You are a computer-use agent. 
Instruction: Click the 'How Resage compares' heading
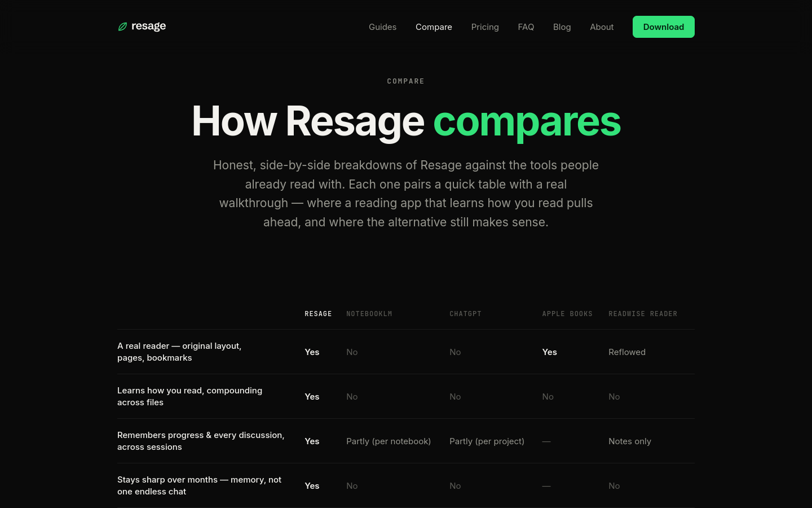click(406, 121)
